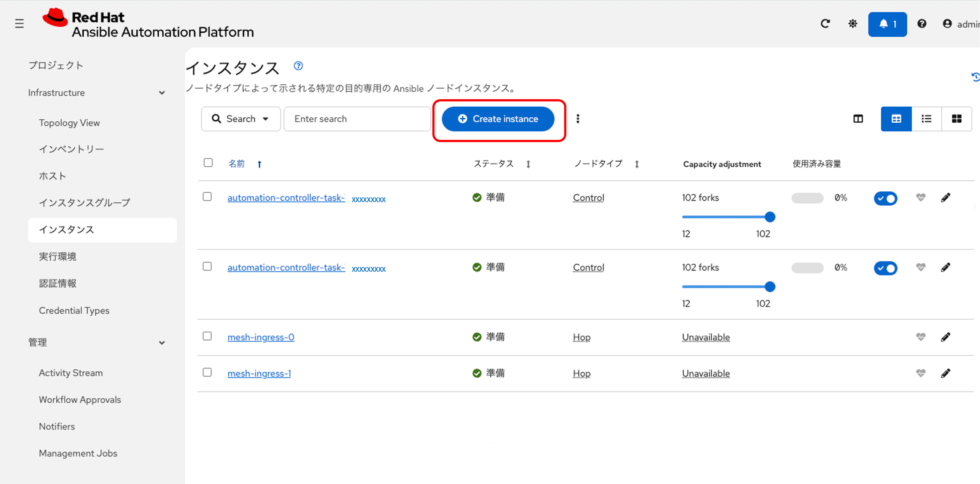
Task: Go to プロジェクト in the sidebar
Action: coord(56,65)
